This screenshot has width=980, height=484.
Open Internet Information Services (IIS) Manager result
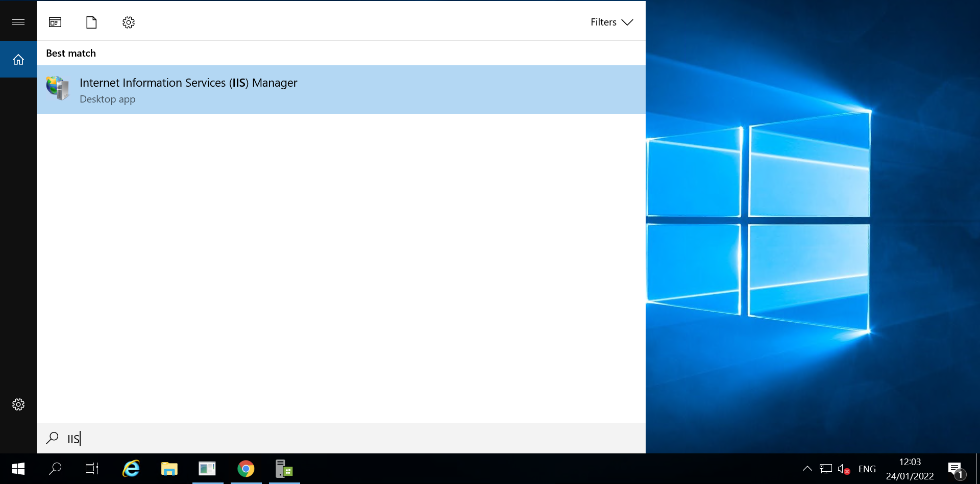coord(341,90)
